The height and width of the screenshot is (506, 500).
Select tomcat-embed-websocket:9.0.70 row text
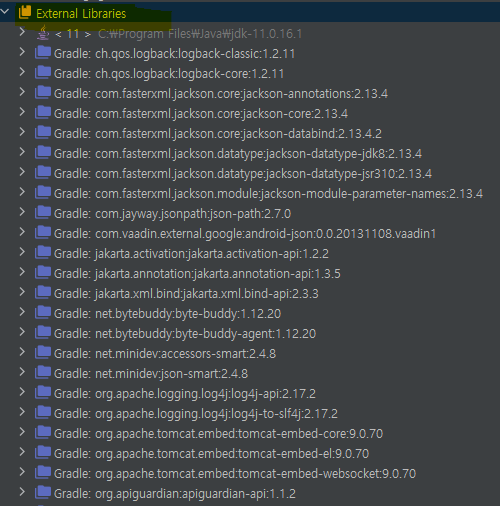pyautogui.click(x=235, y=474)
